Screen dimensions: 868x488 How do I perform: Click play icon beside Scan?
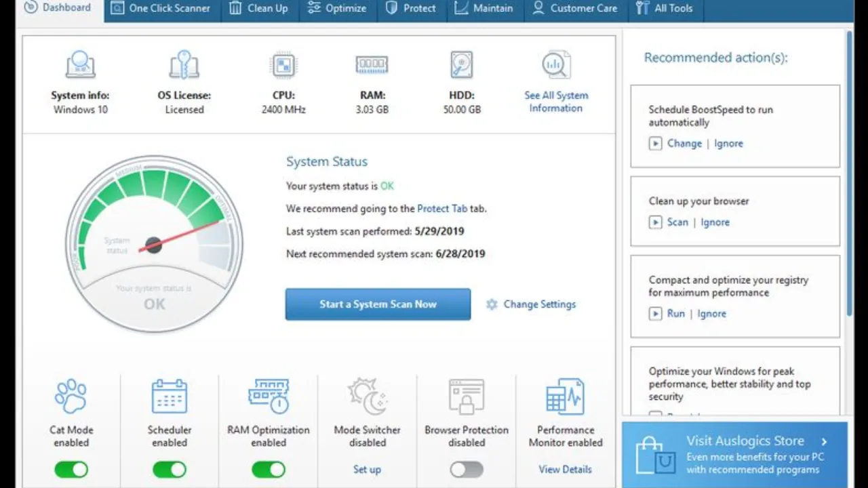coord(655,222)
